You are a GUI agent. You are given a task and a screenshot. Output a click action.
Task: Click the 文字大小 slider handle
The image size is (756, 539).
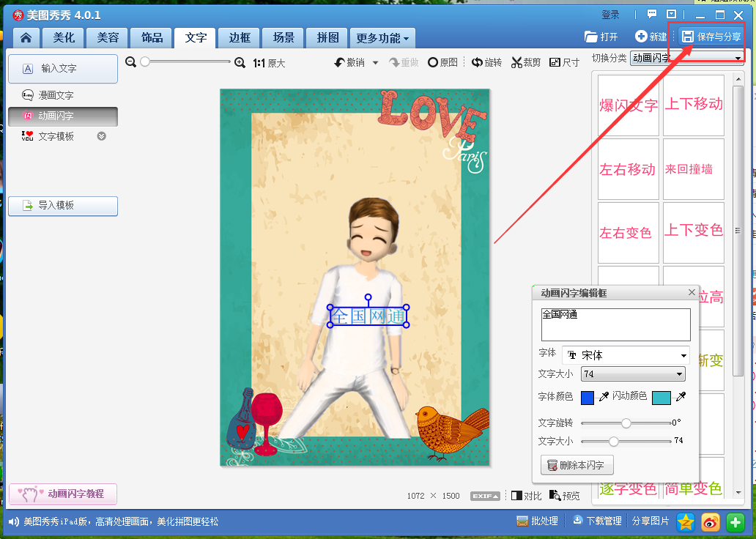click(613, 441)
